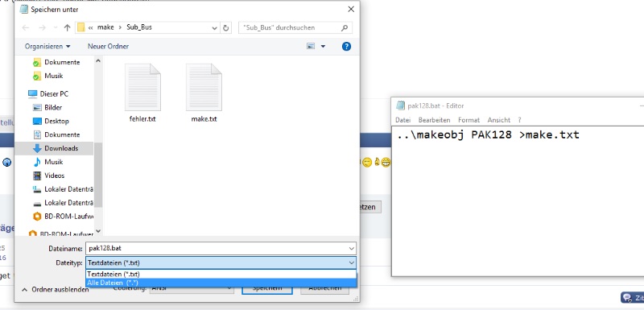Image resolution: width=644 pixels, height=310 pixels.
Task: Click the navigation pane scrollbar thumb
Action: tap(97, 175)
